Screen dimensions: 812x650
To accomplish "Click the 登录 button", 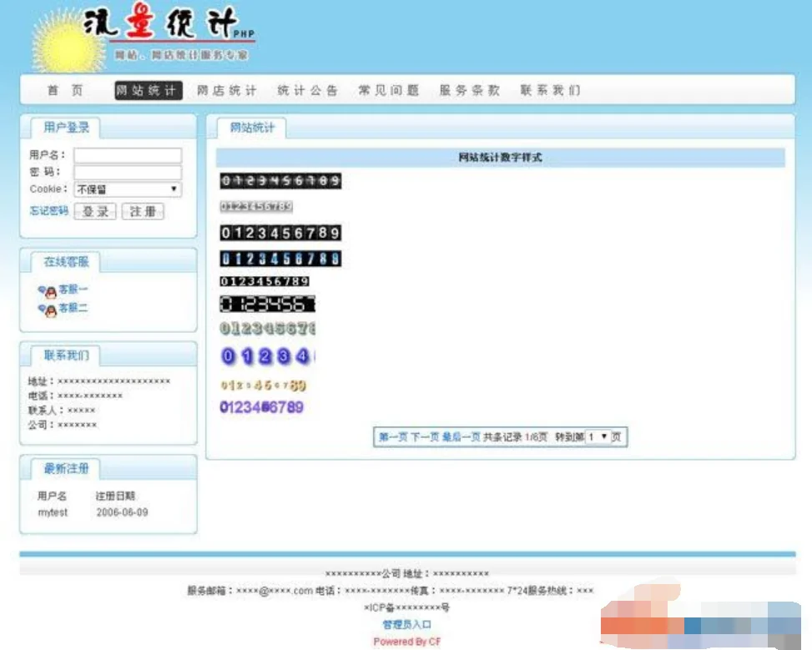I will [95, 212].
